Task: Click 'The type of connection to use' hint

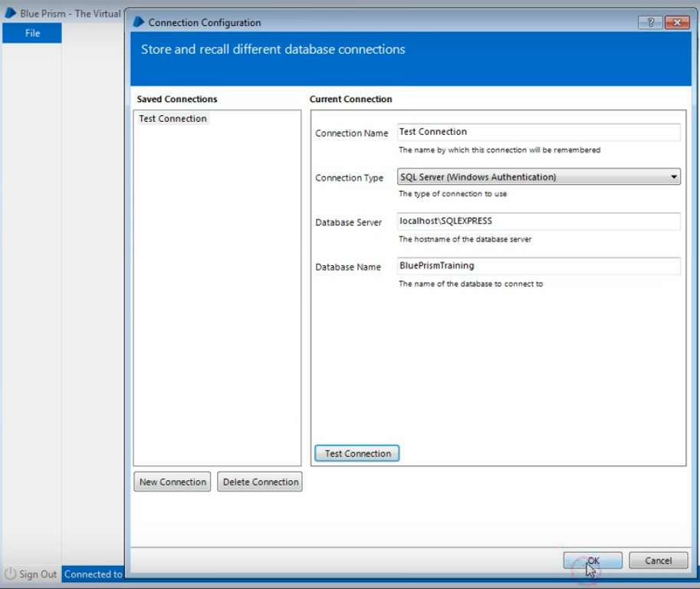Action: [452, 194]
